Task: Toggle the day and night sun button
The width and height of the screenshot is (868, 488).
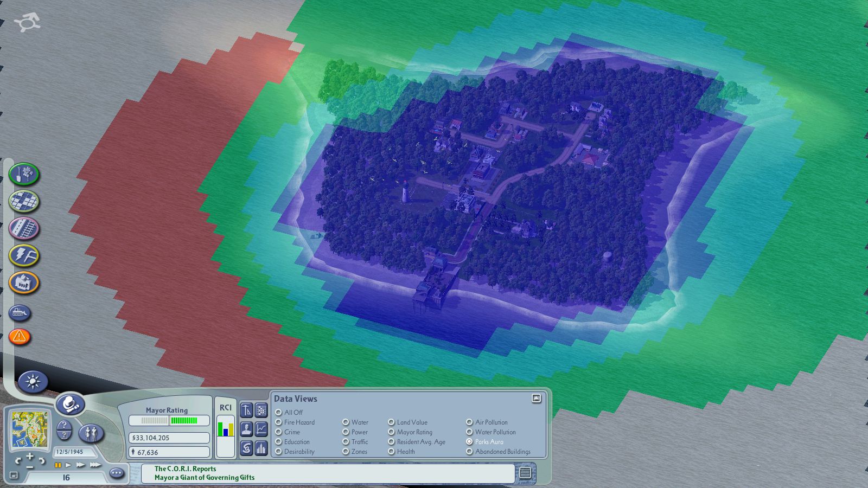Action: point(33,382)
